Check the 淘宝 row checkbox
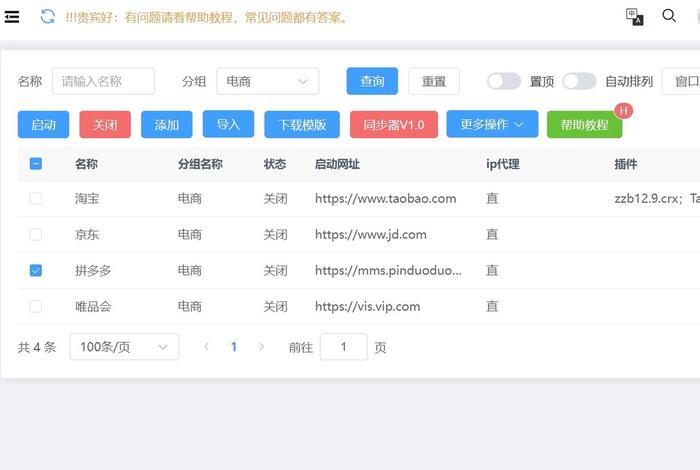 click(36, 198)
